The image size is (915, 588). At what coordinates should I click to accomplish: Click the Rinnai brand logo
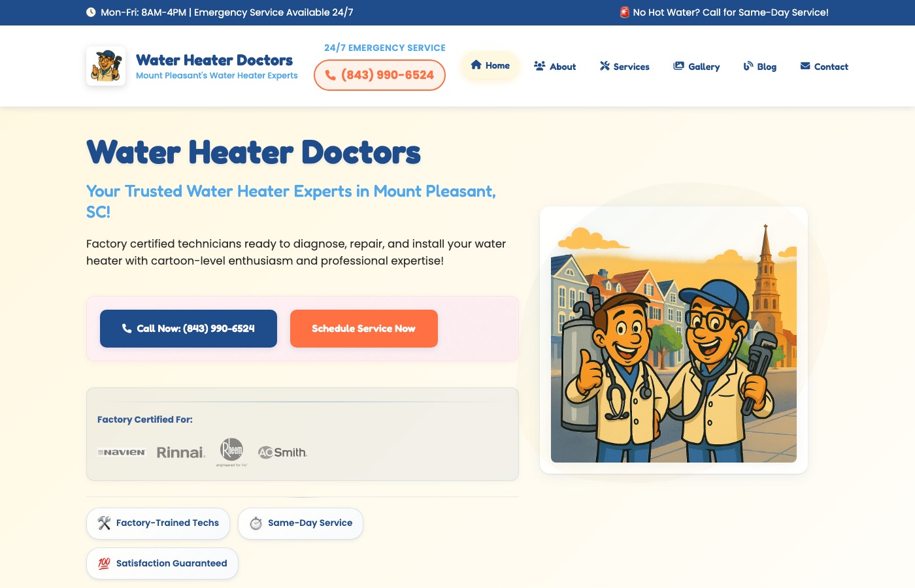coord(181,452)
